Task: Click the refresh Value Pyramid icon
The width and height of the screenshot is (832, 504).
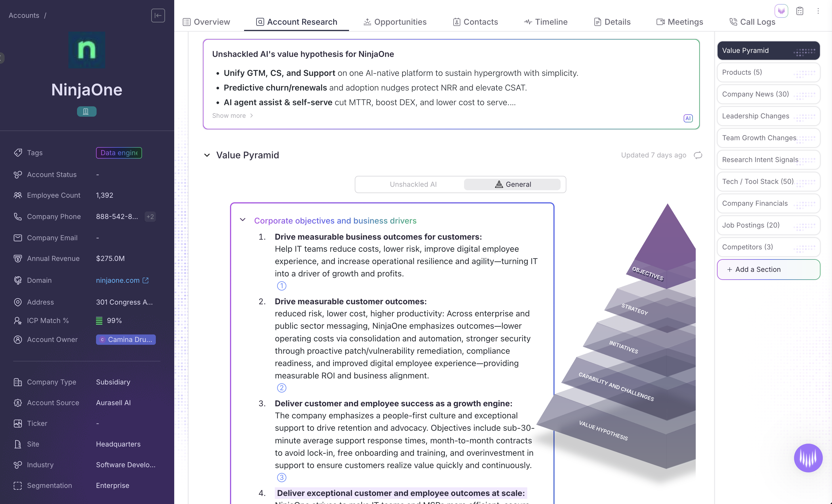Action: point(698,155)
